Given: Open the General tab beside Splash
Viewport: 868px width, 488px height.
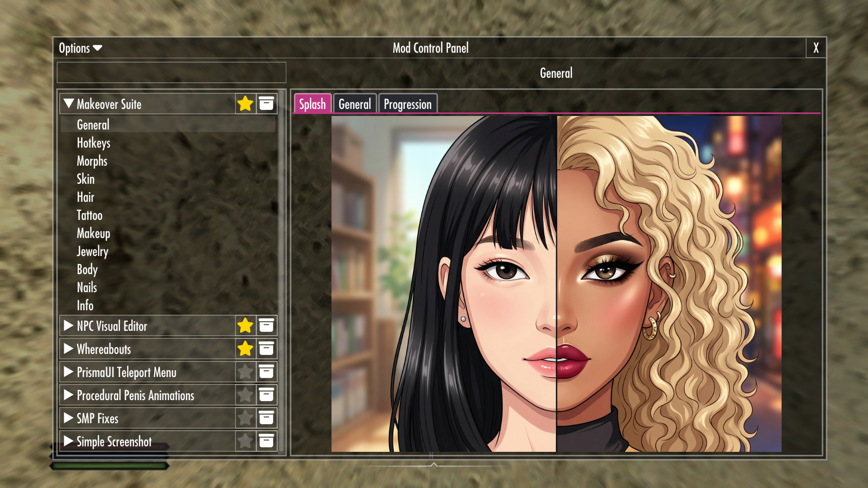Looking at the screenshot, I should click(x=355, y=104).
